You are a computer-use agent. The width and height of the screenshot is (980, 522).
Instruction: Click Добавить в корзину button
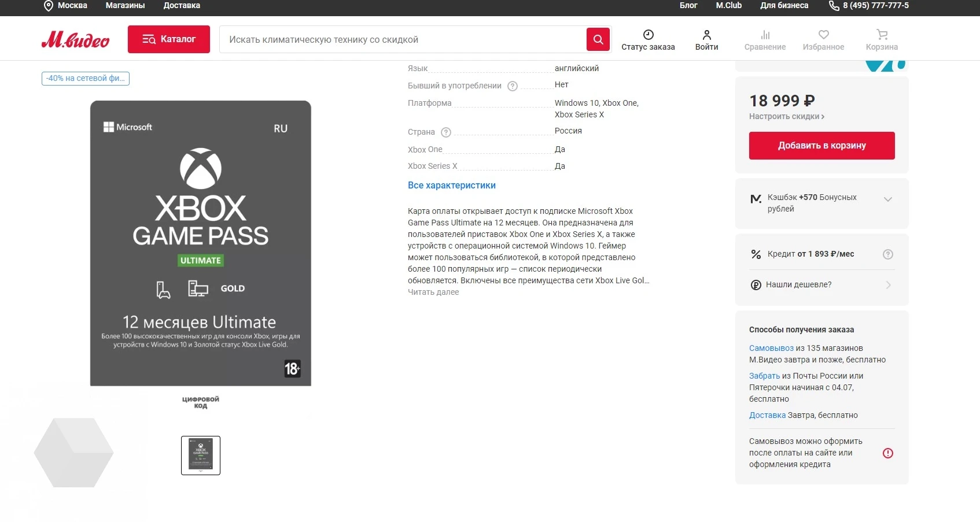click(822, 146)
